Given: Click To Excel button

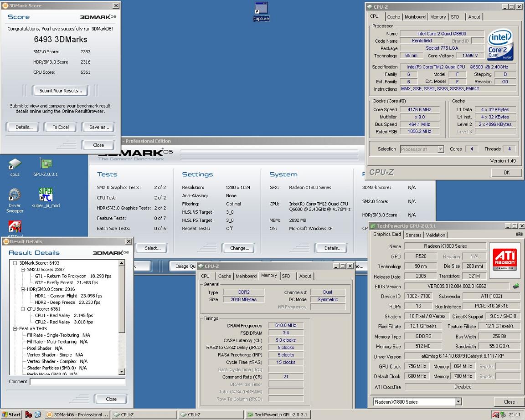Looking at the screenshot, I should pyautogui.click(x=61, y=127).
